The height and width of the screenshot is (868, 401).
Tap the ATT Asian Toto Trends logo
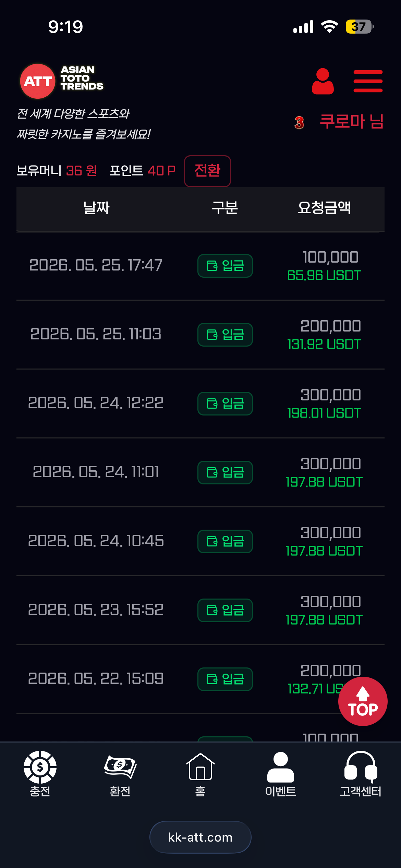click(x=62, y=81)
